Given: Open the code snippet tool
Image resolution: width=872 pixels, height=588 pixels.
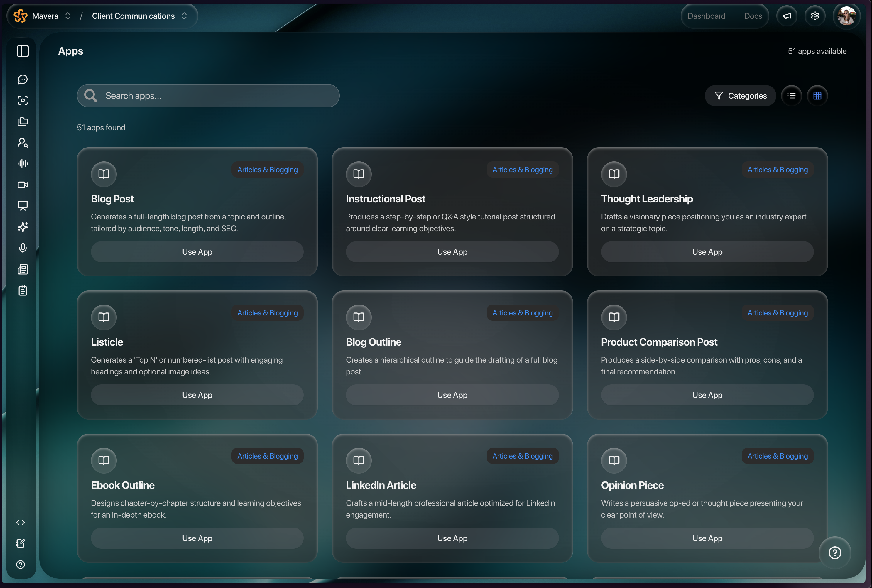Looking at the screenshot, I should pos(21,522).
